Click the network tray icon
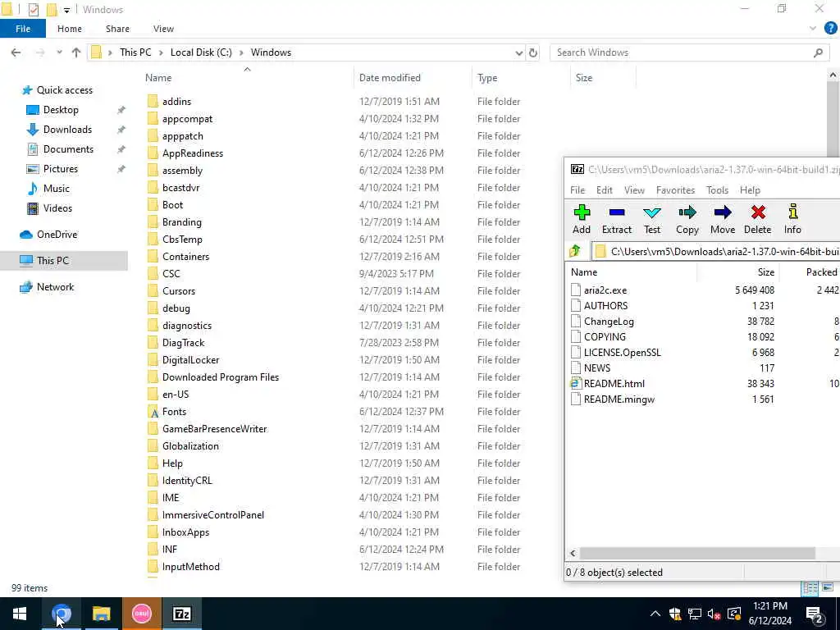This screenshot has width=840, height=630. tap(694, 614)
